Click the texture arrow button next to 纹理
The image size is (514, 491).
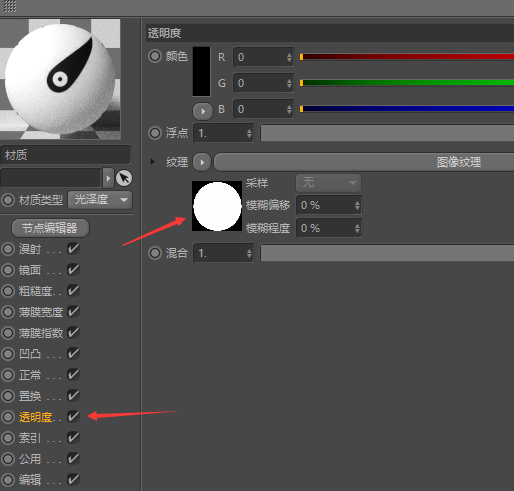[x=202, y=162]
